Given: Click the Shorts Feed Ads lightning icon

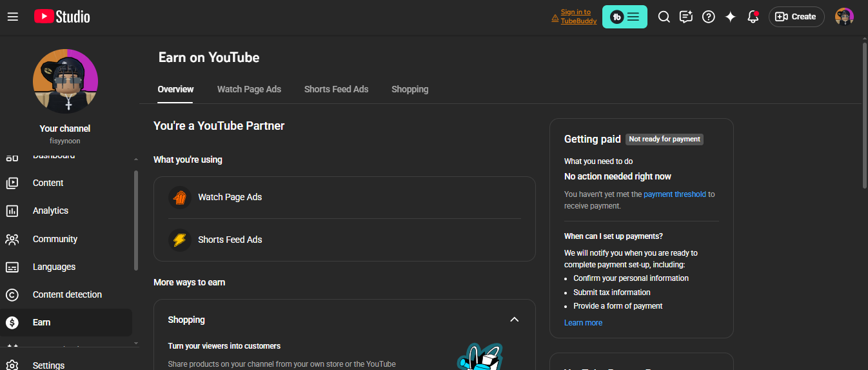Looking at the screenshot, I should pyautogui.click(x=180, y=240).
